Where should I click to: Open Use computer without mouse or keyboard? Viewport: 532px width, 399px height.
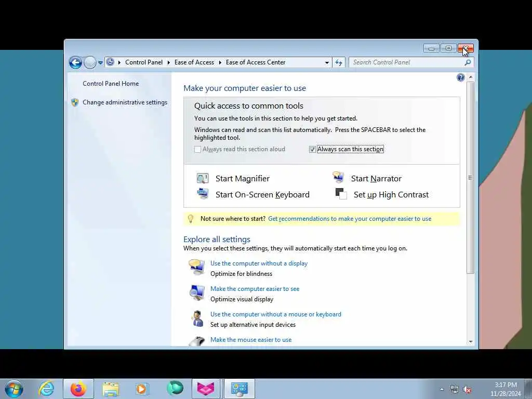276,314
